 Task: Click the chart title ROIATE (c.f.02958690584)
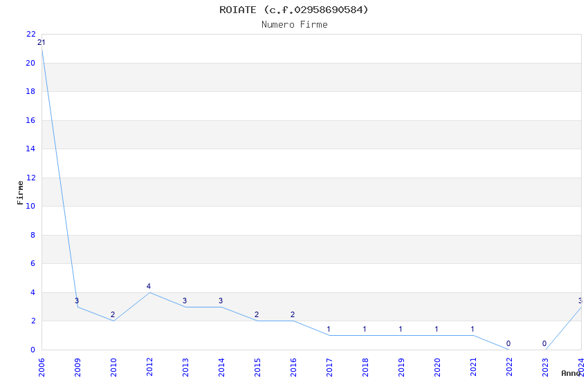(x=293, y=10)
